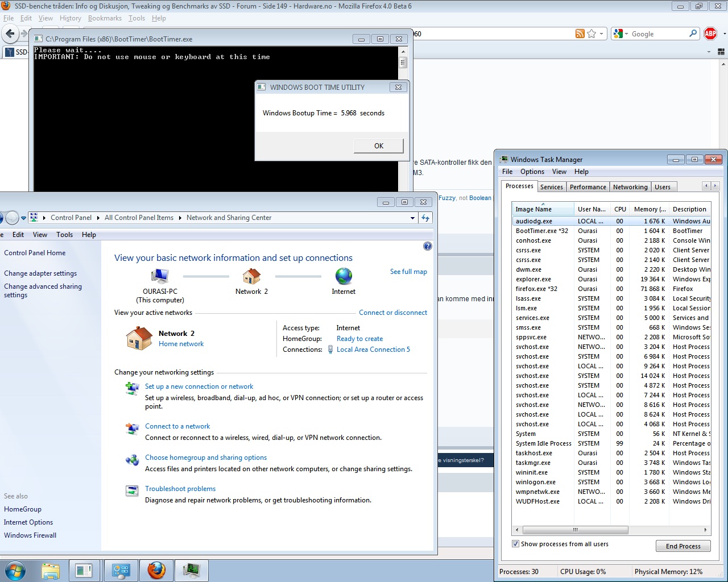Select the firefox.exe *32 process row
728x582 pixels.
[x=611, y=289]
